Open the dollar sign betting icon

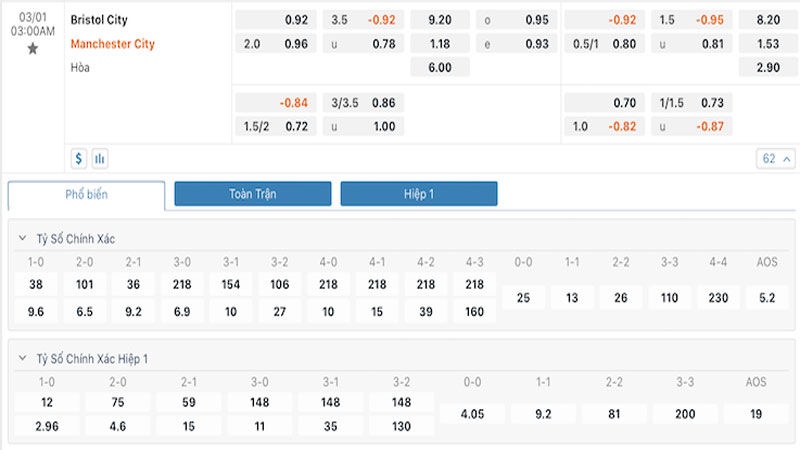79,159
